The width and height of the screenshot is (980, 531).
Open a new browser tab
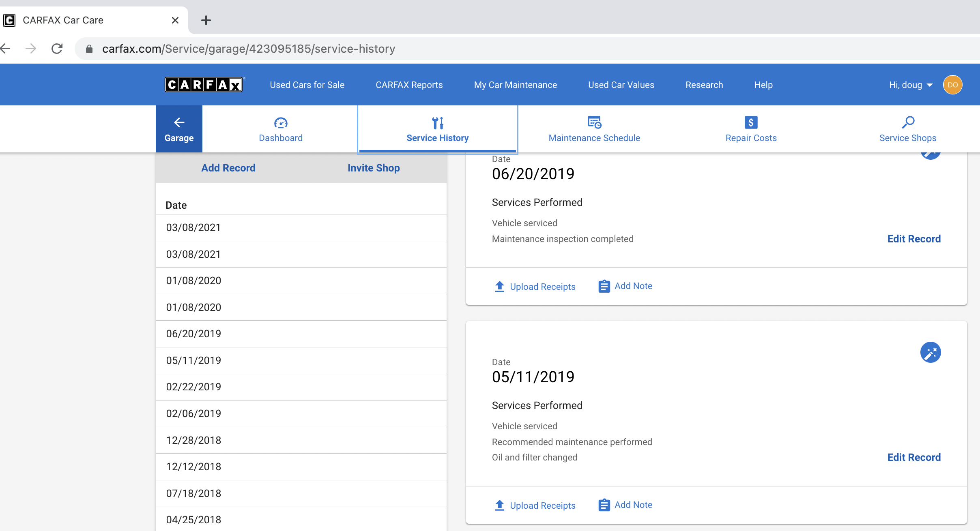[206, 20]
